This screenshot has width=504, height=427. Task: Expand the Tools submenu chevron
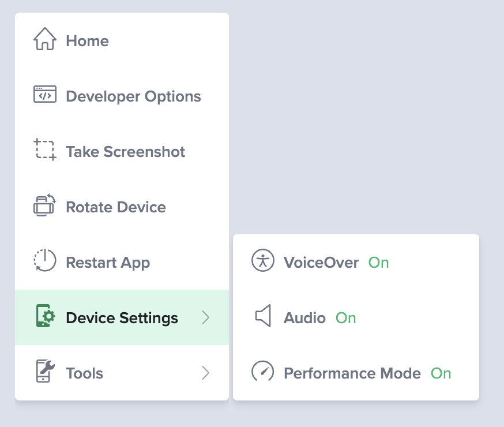point(206,373)
